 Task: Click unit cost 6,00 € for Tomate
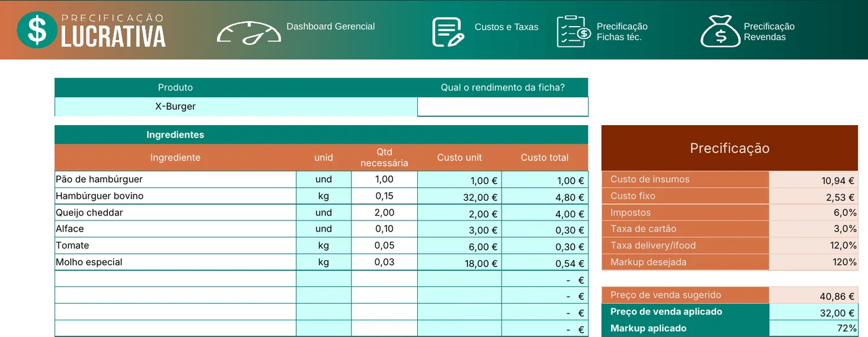pyautogui.click(x=459, y=246)
